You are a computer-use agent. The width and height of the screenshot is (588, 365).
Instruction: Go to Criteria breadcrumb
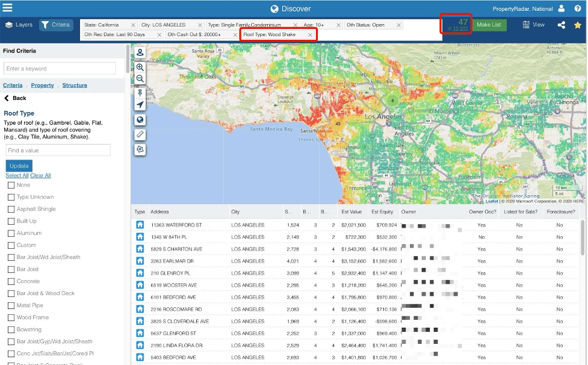point(13,85)
